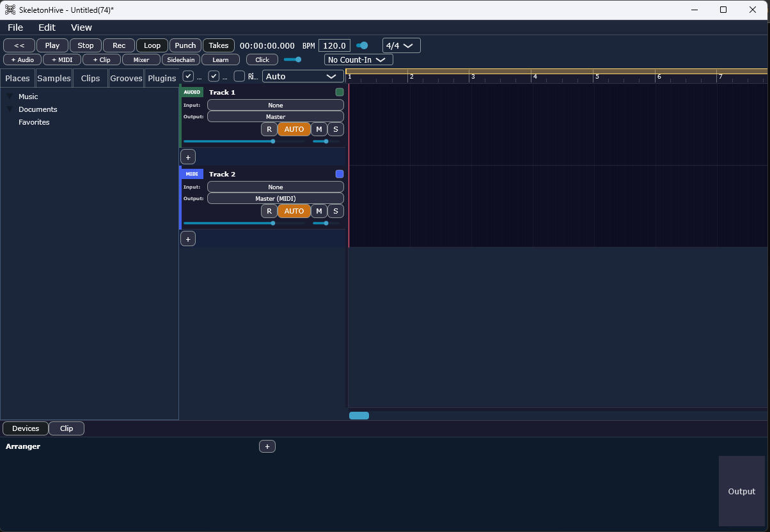The height and width of the screenshot is (532, 770).
Task: Open Track 1 Input dropdown
Action: click(x=276, y=105)
